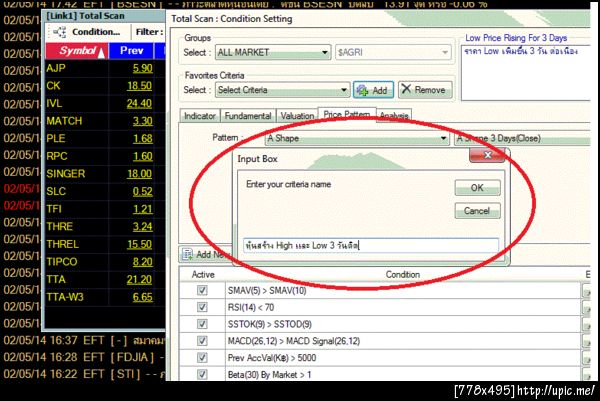Image resolution: width=600 pixels, height=401 pixels.
Task: Click the 21.20 previous price of TTA
Action: click(139, 279)
